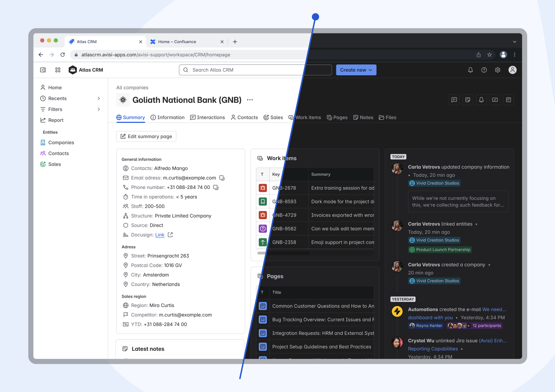This screenshot has height=392, width=555.
Task: Toggle the sidebar collapse icon
Action: 43,70
